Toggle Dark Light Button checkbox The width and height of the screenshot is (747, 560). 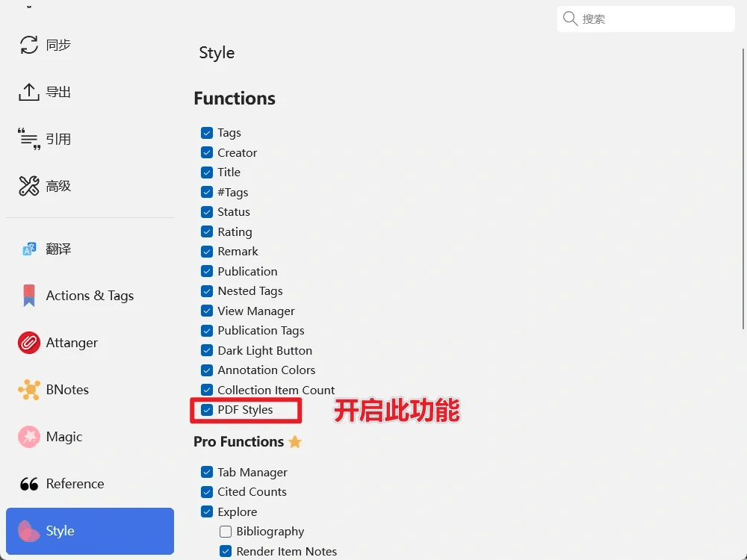point(207,350)
